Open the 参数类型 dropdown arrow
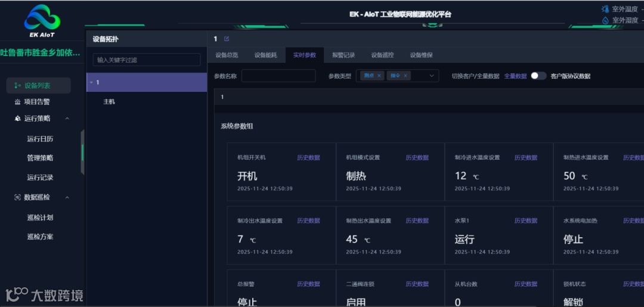 432,76
